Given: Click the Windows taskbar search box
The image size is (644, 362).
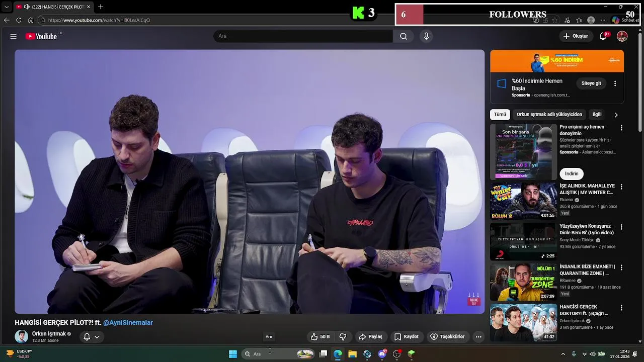Looking at the screenshot, I should [x=278, y=354].
